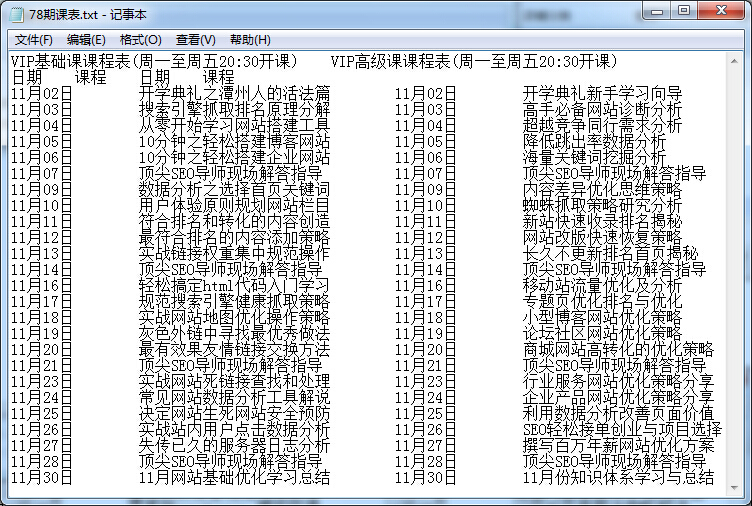Click the Notepad icon in title bar
The height and width of the screenshot is (506, 752).
point(17,14)
